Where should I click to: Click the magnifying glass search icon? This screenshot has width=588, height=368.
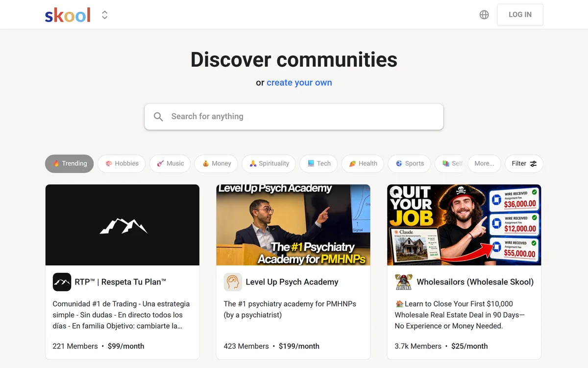[x=158, y=117]
